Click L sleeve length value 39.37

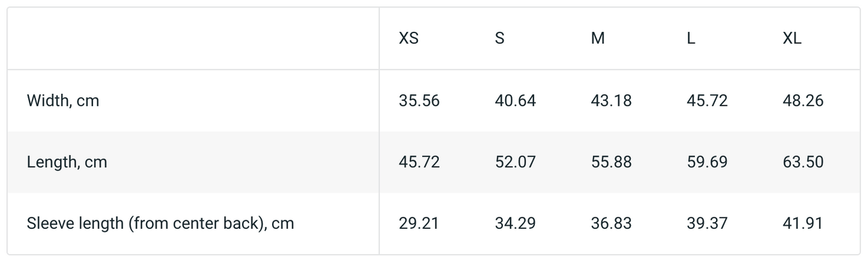707,223
